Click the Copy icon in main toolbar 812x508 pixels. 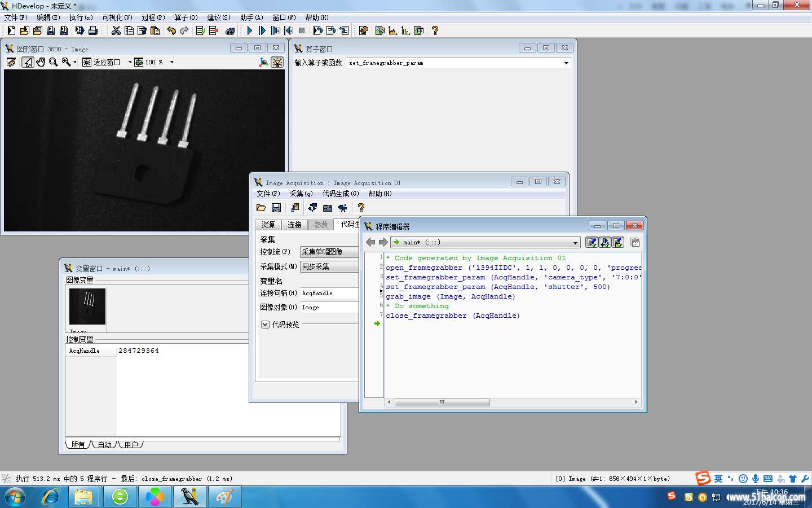[129, 30]
